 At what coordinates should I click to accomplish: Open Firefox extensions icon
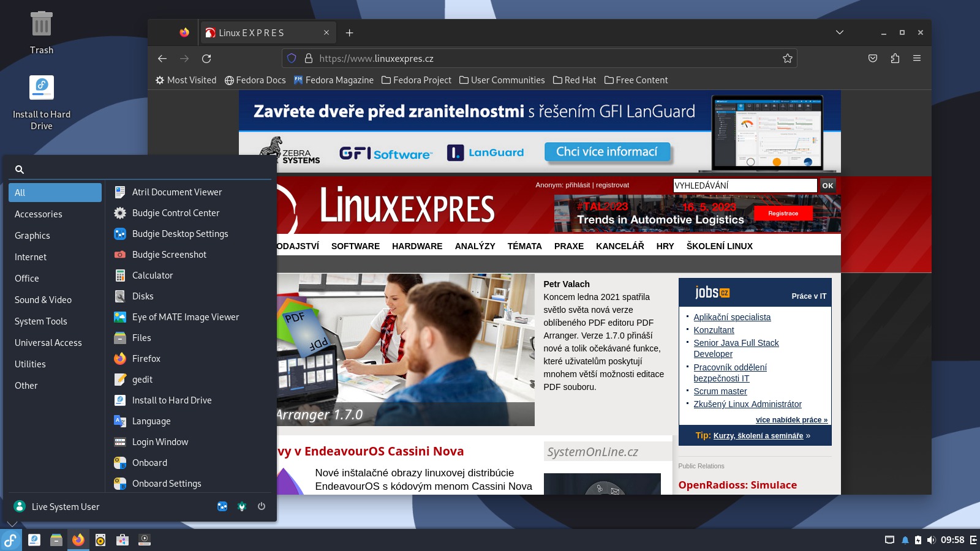click(895, 59)
